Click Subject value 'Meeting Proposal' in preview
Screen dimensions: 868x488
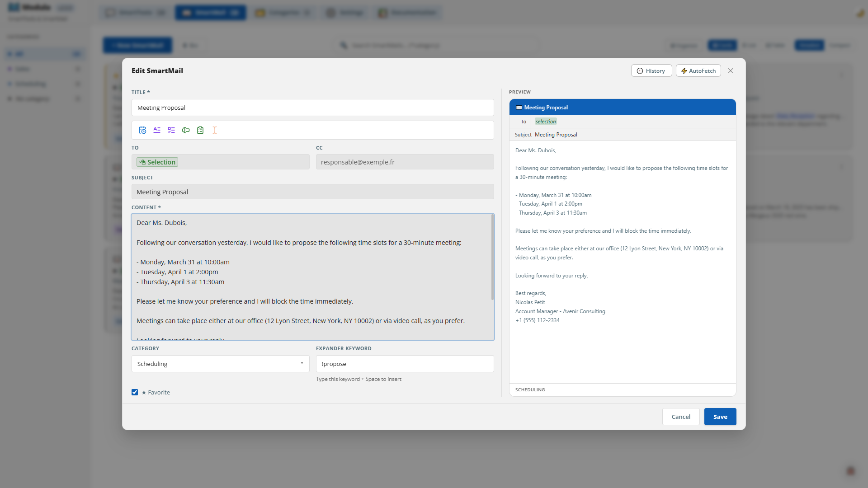[556, 135]
